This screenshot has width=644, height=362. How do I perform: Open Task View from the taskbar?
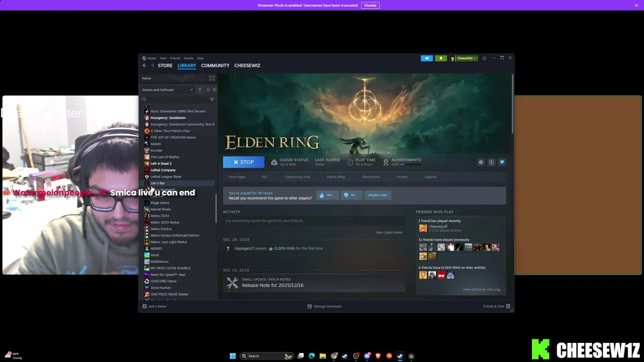pos(300,356)
